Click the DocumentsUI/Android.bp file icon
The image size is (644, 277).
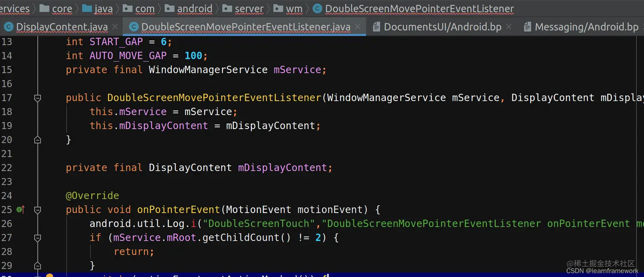376,27
